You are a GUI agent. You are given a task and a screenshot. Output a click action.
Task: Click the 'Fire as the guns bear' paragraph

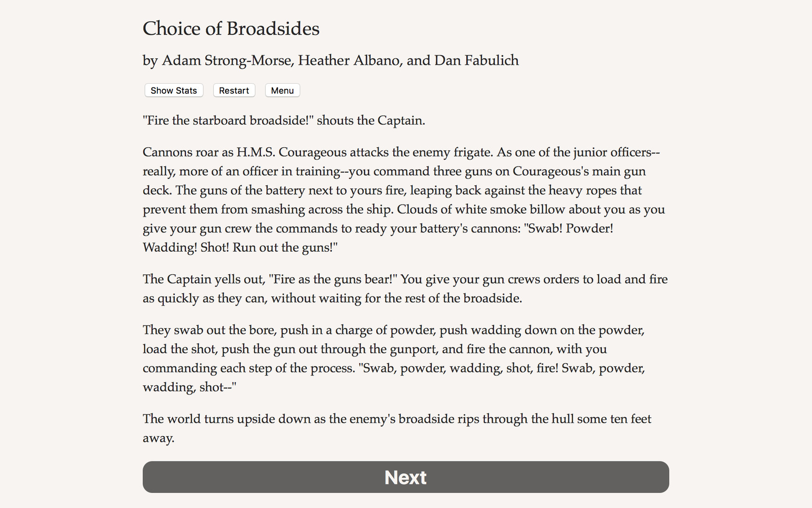coord(405,288)
